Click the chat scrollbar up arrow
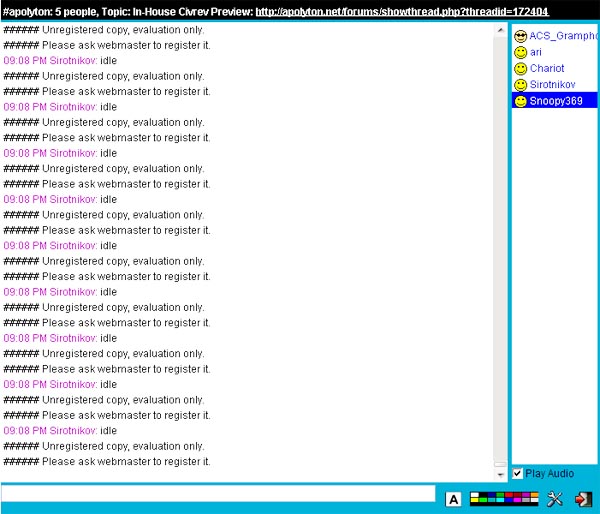Screen dimensions: 600x514 tap(501, 31)
